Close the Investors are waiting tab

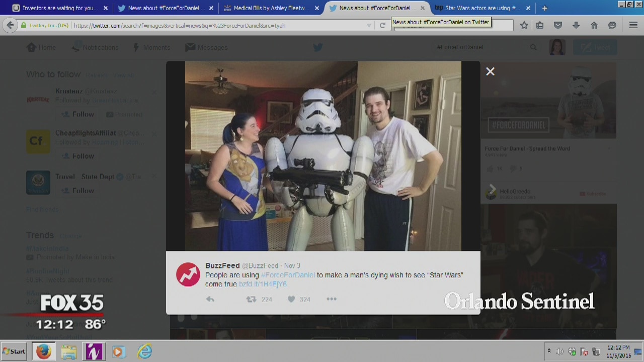click(x=106, y=8)
